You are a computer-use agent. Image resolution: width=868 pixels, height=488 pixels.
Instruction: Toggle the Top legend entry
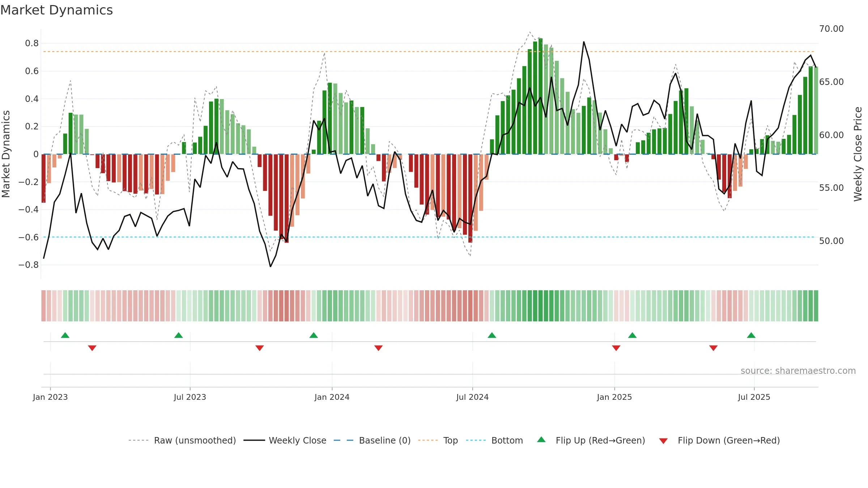pos(438,440)
